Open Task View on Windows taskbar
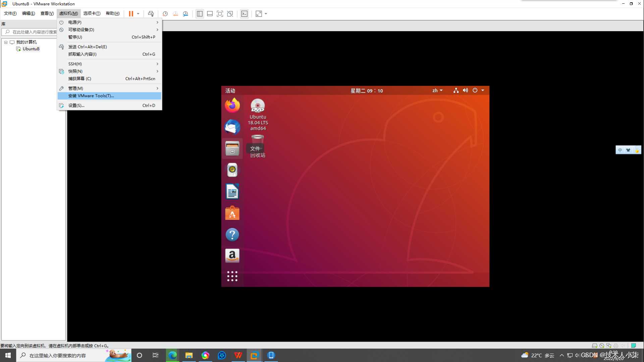The image size is (644, 362). 155,355
